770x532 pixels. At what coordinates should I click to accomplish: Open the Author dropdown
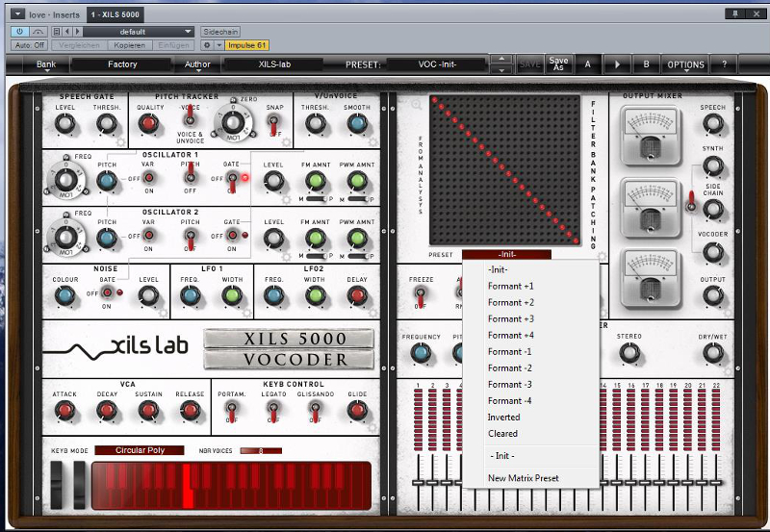point(197,64)
